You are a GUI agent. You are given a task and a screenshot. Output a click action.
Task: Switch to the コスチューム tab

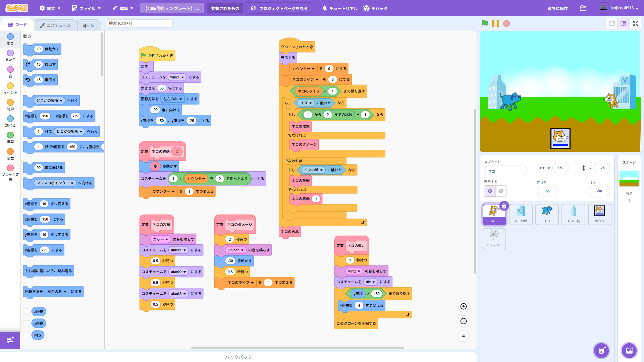point(55,25)
